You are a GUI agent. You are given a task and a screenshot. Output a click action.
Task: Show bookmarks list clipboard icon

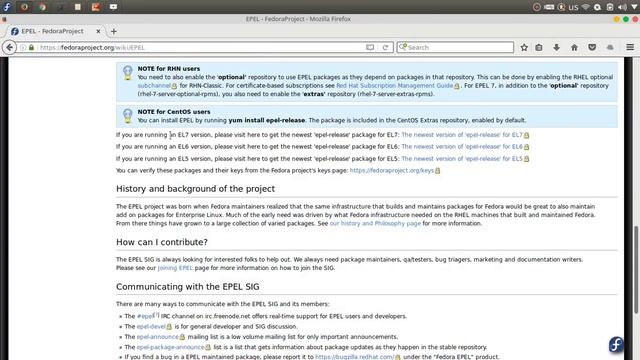coord(539,47)
